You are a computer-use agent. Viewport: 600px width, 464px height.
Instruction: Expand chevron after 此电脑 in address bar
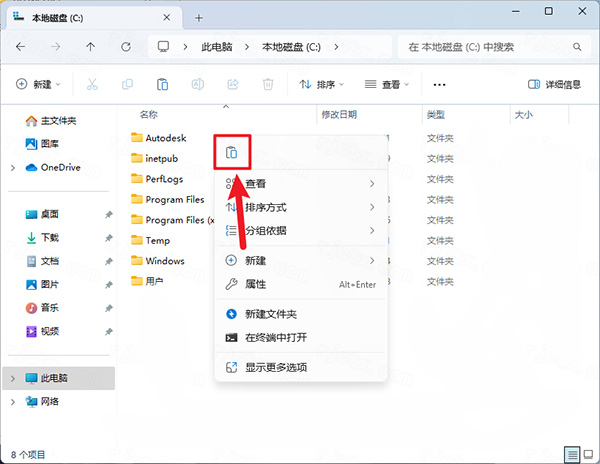(247, 47)
